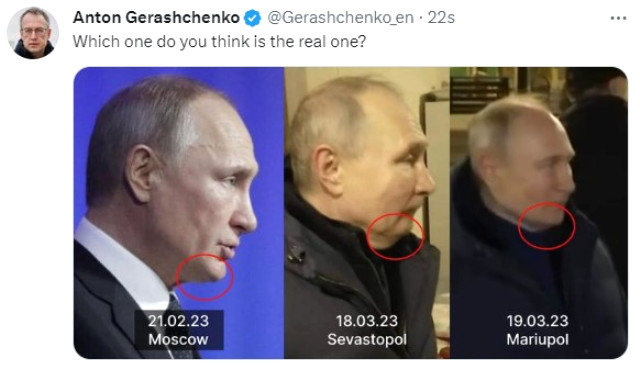Viewport: 640px width, 369px height.
Task: Click the jacket snap button in Sevastopol photo
Action: (297, 256)
